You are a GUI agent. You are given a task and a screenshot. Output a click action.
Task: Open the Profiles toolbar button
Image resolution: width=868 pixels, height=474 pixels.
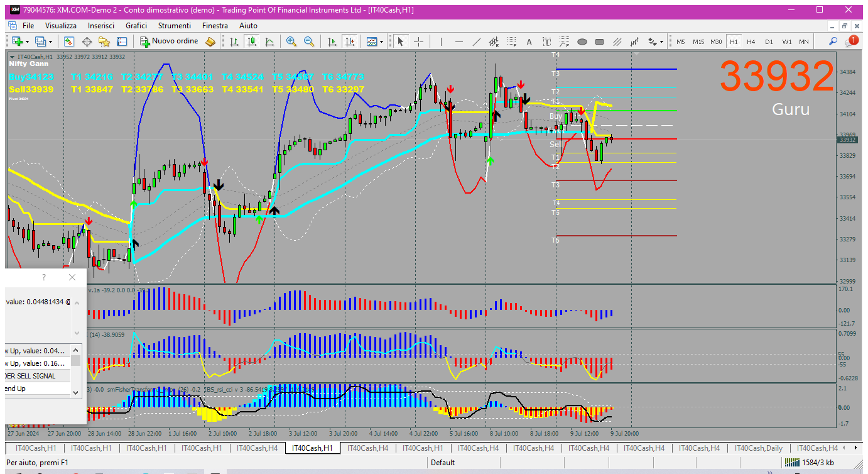(41, 41)
